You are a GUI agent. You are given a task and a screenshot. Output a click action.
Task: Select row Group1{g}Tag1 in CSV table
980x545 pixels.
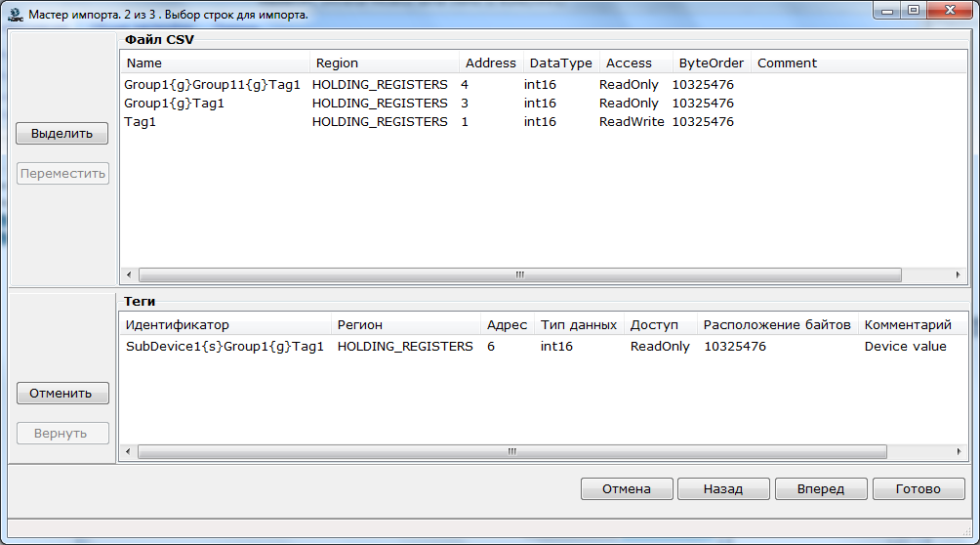click(x=543, y=104)
